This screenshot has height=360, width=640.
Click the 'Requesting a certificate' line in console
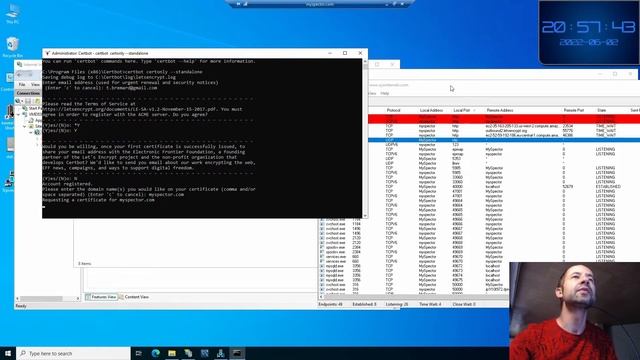[98, 200]
